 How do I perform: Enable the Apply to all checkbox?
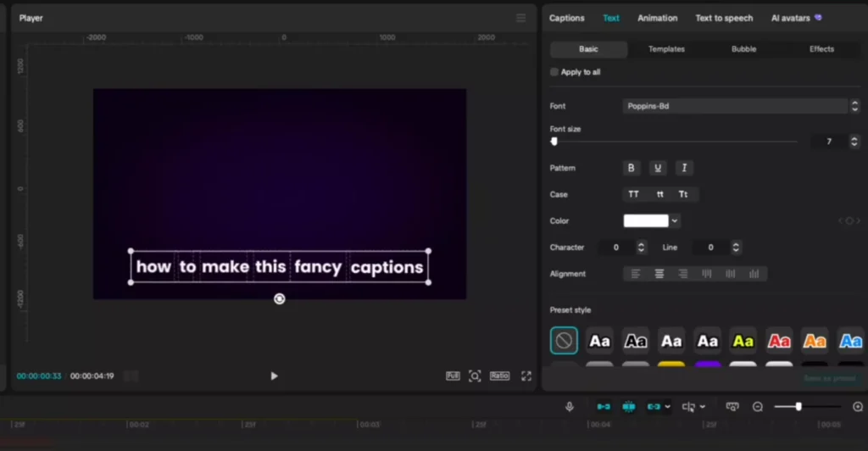[x=554, y=72]
